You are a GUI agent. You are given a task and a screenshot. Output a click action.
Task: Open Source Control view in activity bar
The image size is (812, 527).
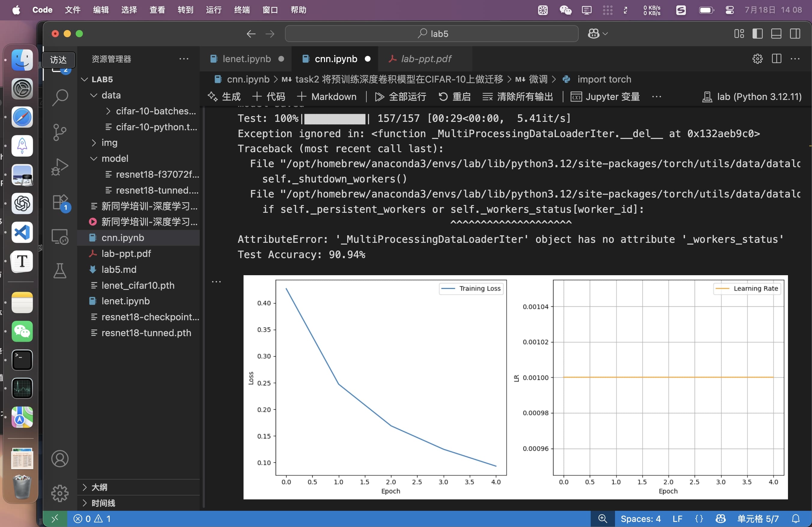[60, 132]
